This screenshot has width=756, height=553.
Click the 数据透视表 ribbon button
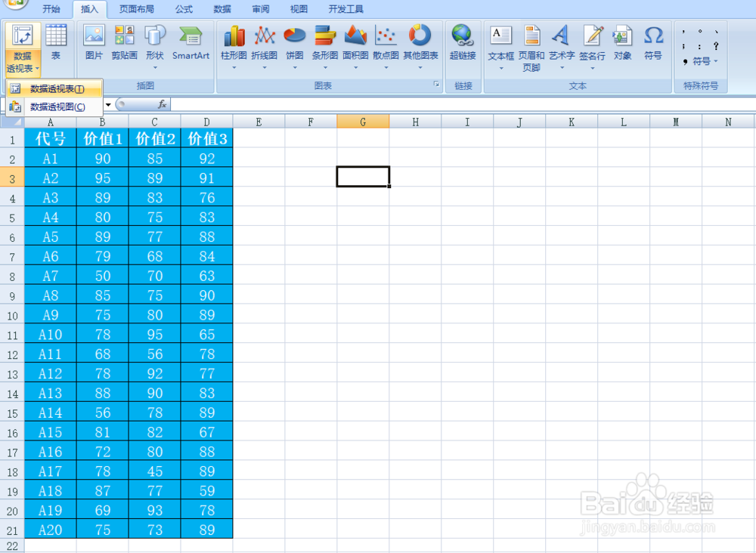[x=22, y=48]
